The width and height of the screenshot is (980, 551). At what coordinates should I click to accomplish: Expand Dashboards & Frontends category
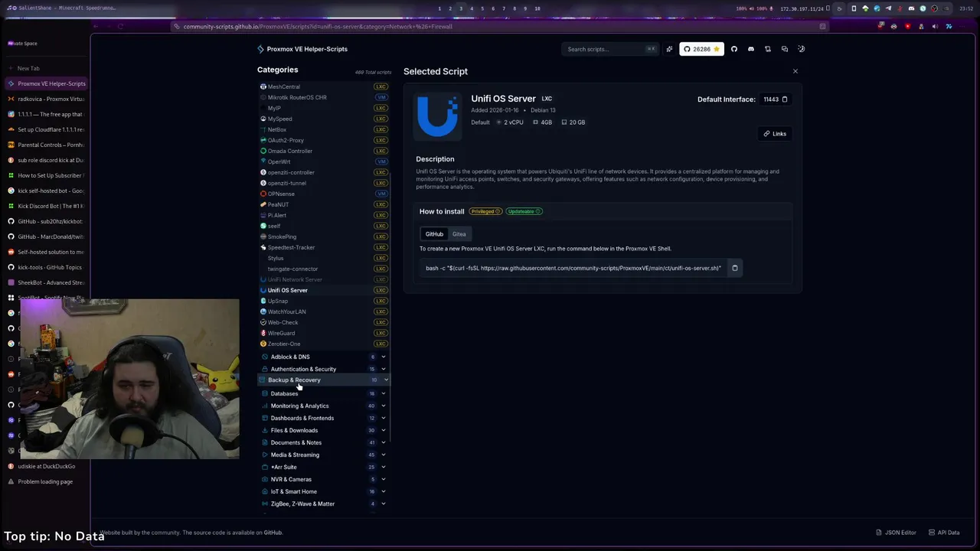(x=325, y=418)
